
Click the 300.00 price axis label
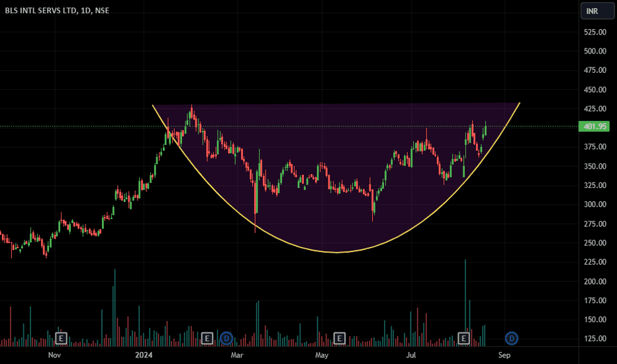(595, 205)
